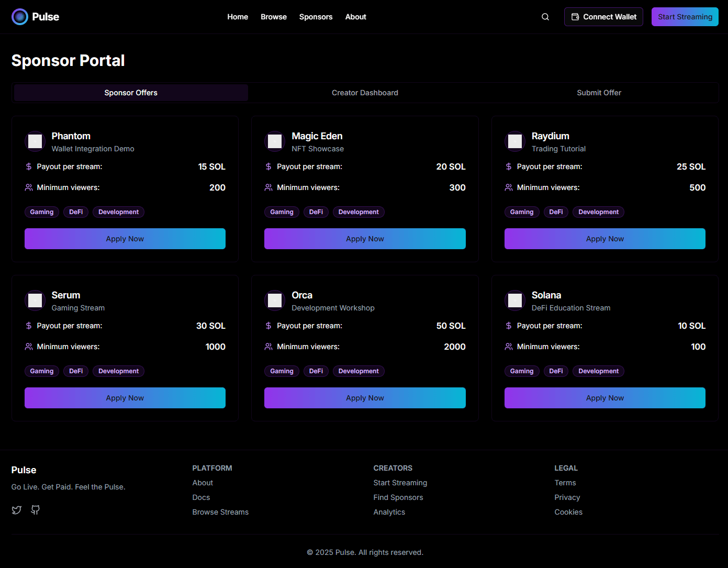Open Browse Streams footer link
The height and width of the screenshot is (568, 728).
(x=220, y=512)
